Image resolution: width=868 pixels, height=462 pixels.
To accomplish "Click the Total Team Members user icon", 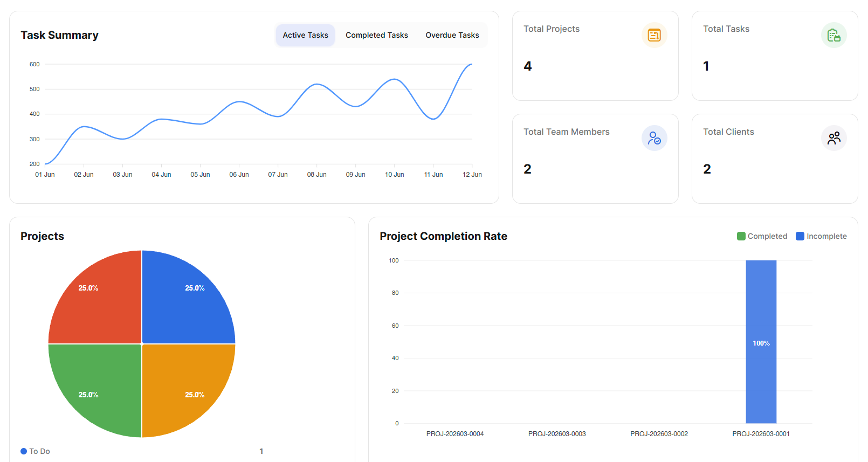I will click(x=654, y=138).
